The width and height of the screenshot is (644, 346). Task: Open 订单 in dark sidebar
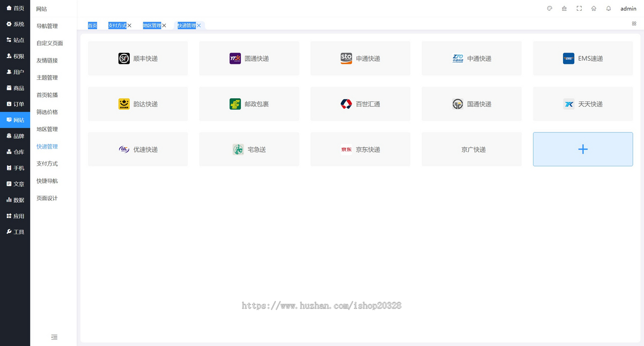[15, 104]
